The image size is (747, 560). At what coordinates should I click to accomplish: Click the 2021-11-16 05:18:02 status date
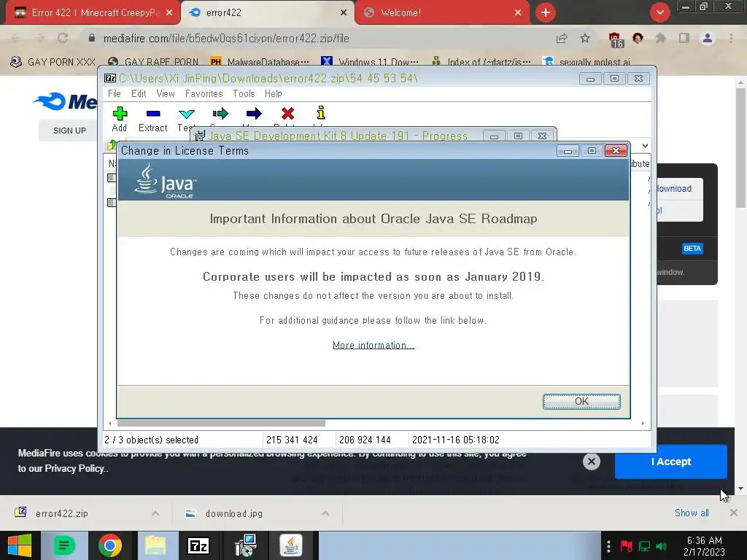[455, 440]
